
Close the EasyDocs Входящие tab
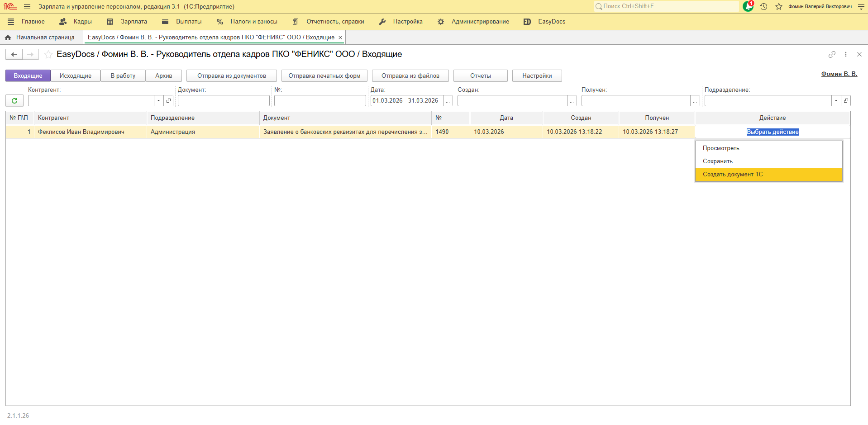[340, 38]
